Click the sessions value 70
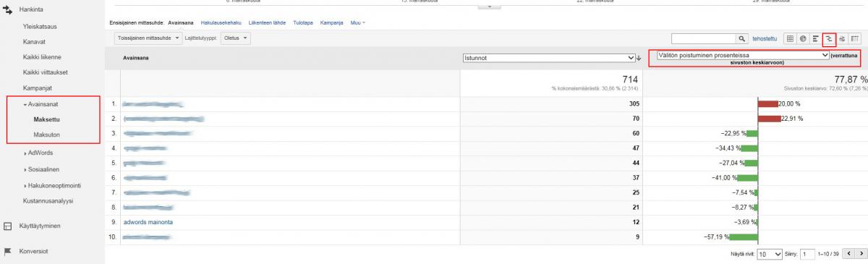The height and width of the screenshot is (264, 868). tap(637, 119)
